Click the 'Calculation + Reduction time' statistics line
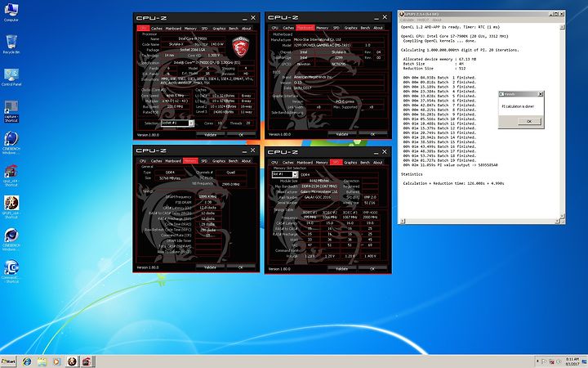 point(453,183)
